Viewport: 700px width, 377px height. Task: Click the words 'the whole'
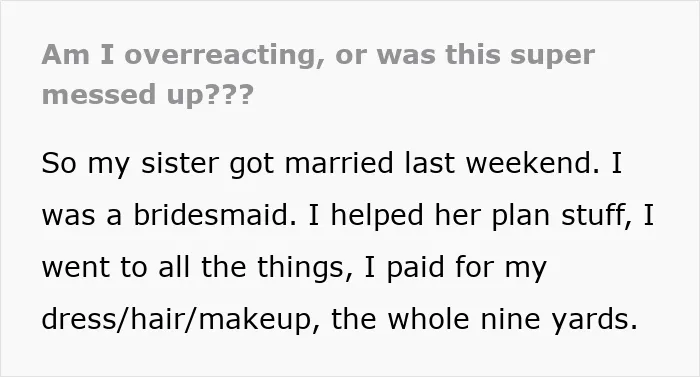click(x=400, y=319)
